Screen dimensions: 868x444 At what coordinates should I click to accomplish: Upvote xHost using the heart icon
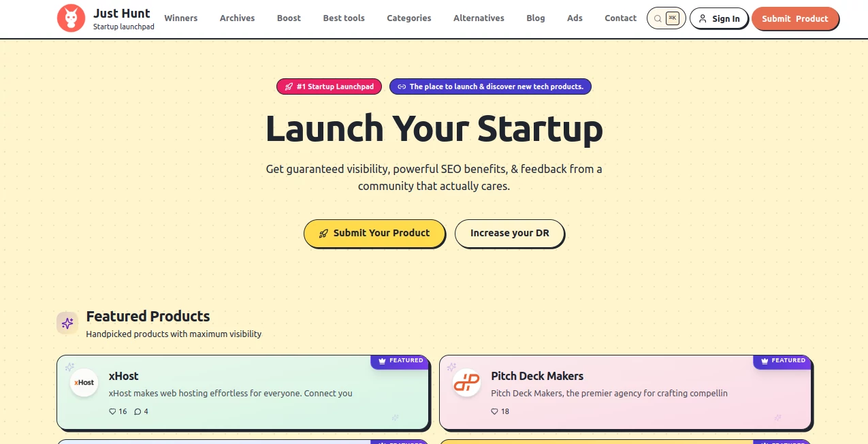[x=112, y=411]
